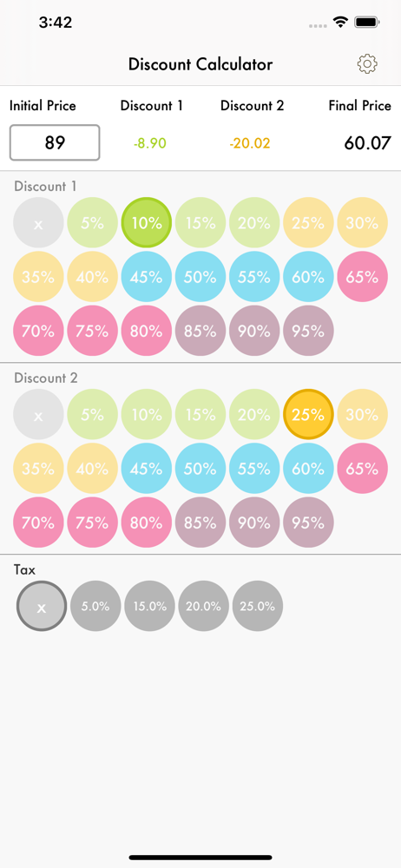Select the Tax x (no tax) circle

pos(42,606)
